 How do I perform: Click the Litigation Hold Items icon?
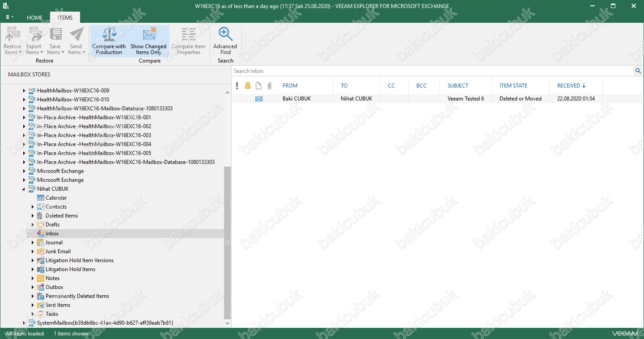(x=41, y=269)
